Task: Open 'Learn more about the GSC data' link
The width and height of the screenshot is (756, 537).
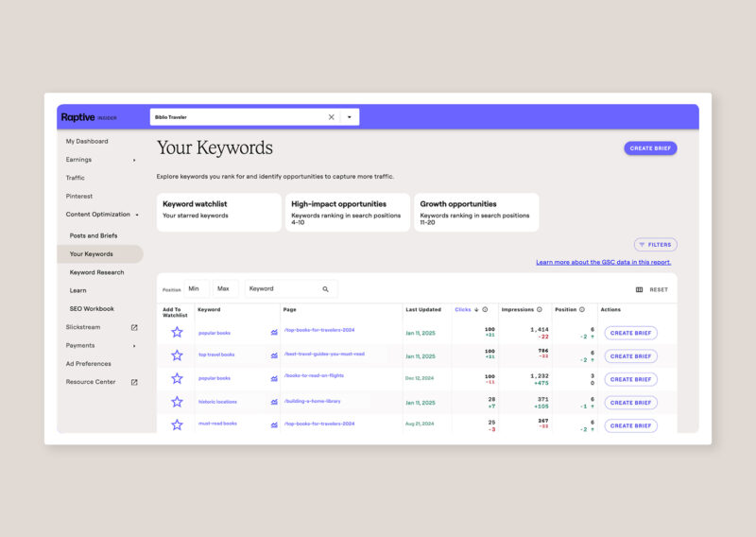Action: (x=603, y=262)
